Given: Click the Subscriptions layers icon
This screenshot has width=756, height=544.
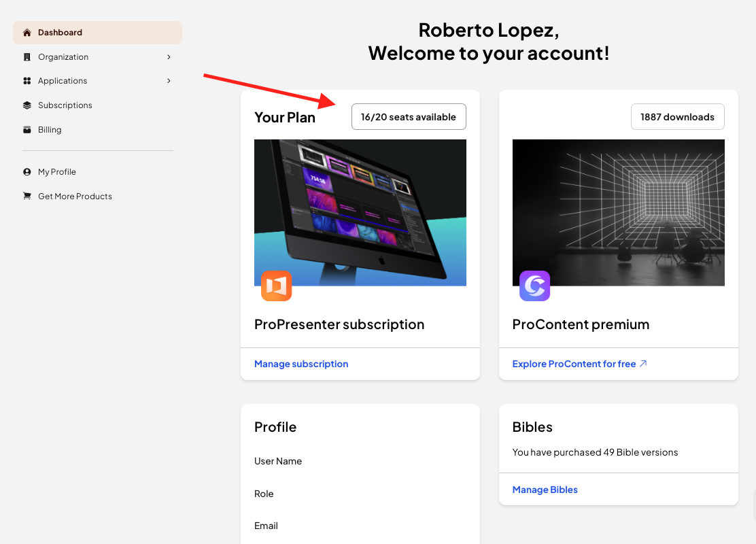Looking at the screenshot, I should [x=27, y=105].
